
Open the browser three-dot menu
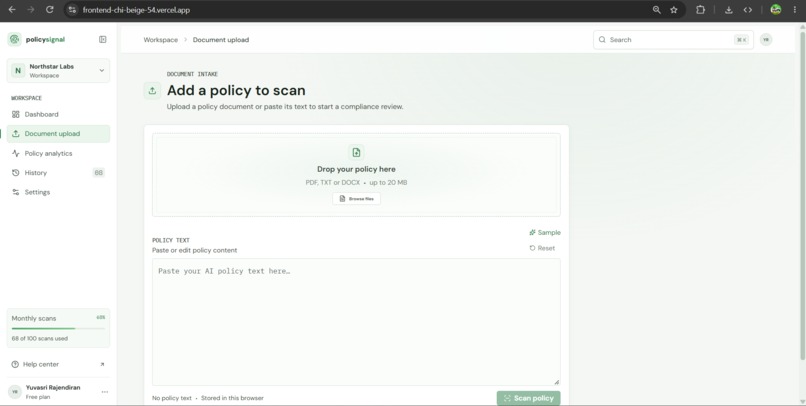coord(795,10)
